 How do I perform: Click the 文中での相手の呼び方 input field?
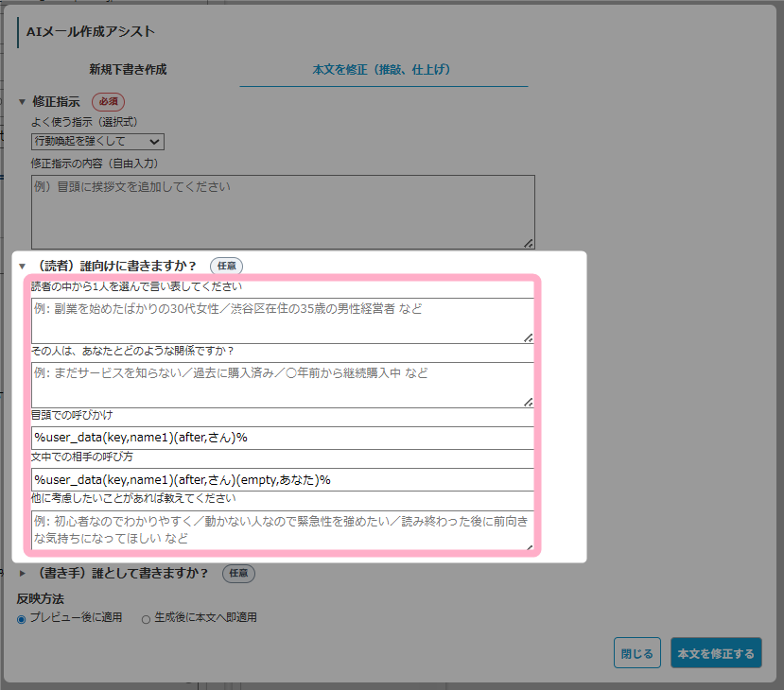(282, 479)
